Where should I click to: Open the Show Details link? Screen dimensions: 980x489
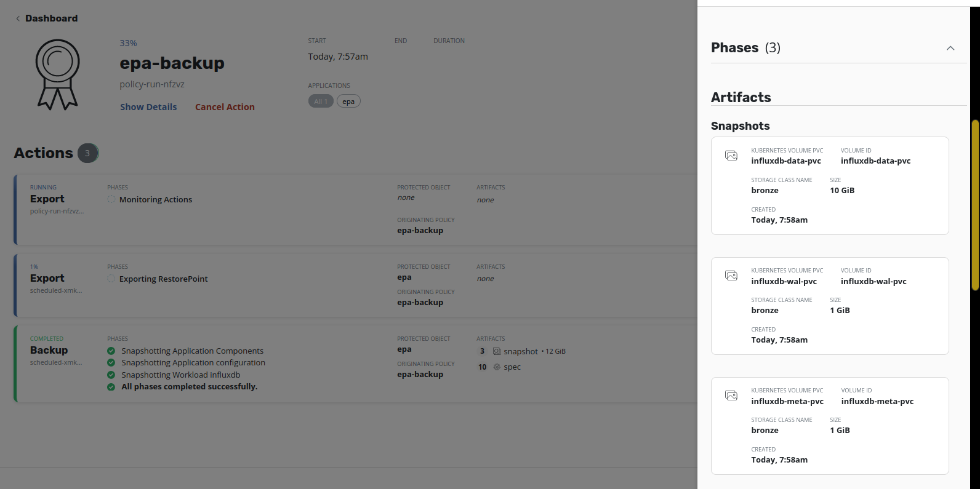pyautogui.click(x=148, y=107)
